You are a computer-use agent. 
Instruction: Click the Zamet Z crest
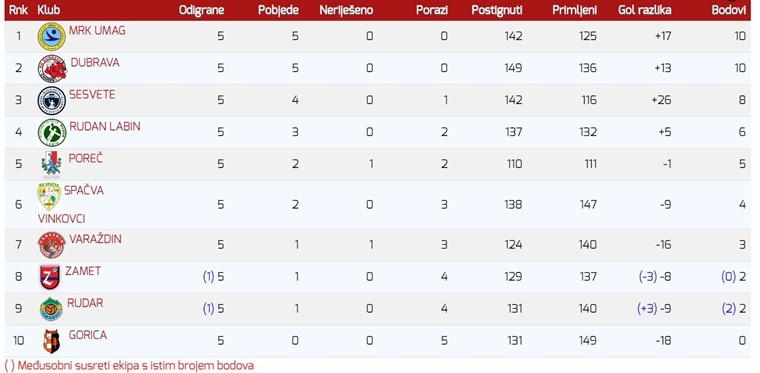pyautogui.click(x=50, y=277)
